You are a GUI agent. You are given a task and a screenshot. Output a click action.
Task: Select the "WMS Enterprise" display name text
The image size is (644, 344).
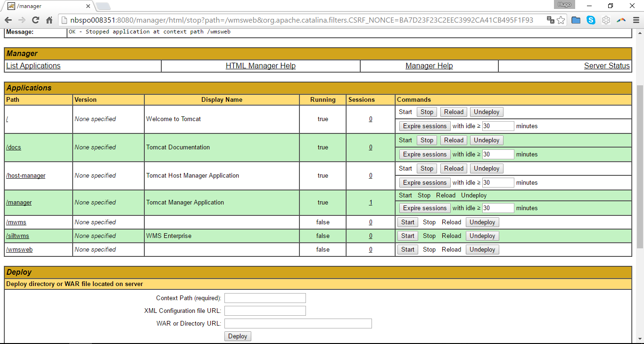[169, 236]
